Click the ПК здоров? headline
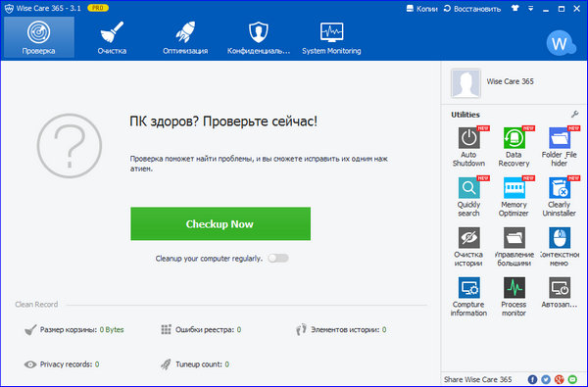588x387 pixels. pyautogui.click(x=223, y=121)
